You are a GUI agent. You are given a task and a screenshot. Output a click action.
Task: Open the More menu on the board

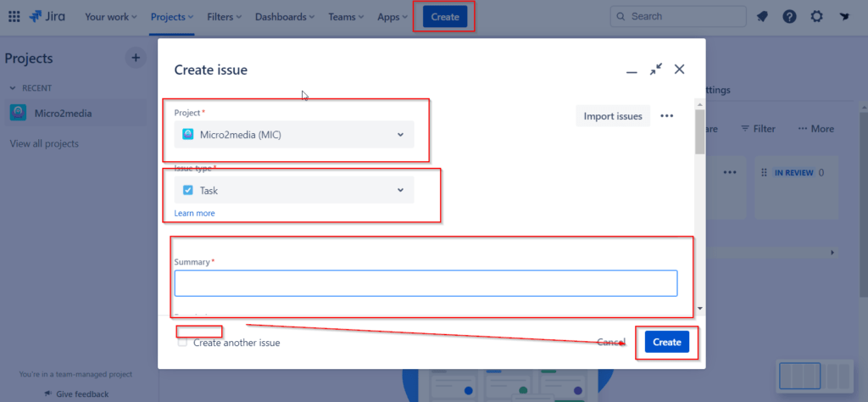tap(815, 128)
